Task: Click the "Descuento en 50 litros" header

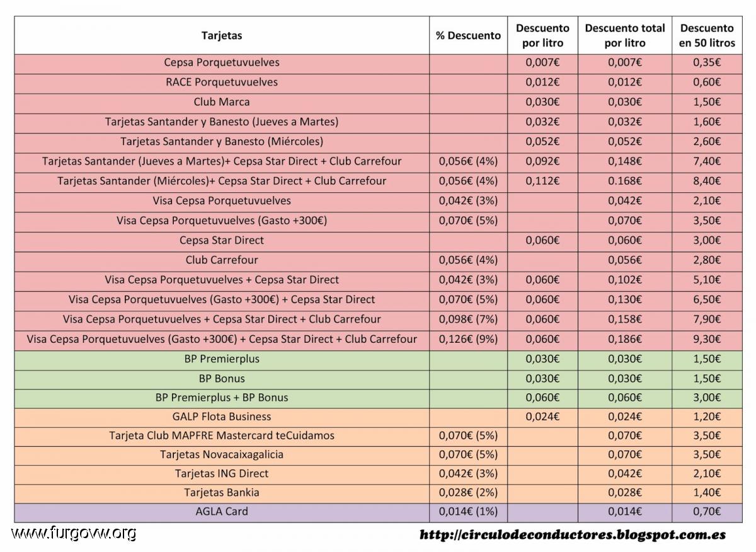Action: click(707, 35)
